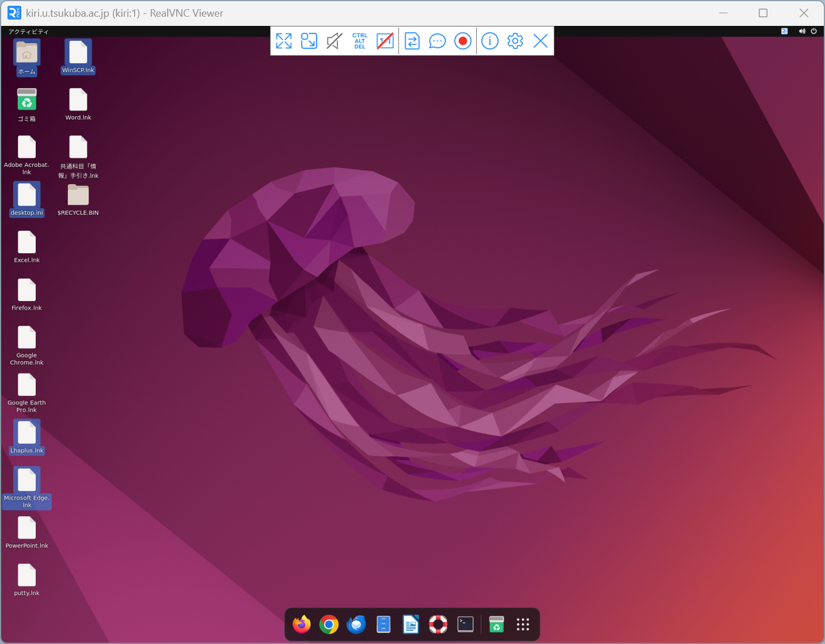Image resolution: width=825 pixels, height=644 pixels.
Task: Enter full screen mode in VNC toolbar
Action: pyautogui.click(x=284, y=41)
